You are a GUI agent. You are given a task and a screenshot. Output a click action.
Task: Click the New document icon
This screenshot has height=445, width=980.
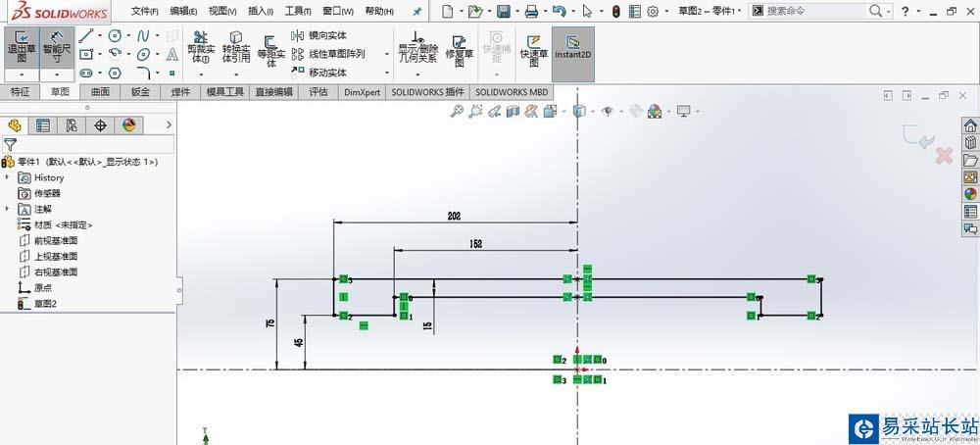point(447,11)
